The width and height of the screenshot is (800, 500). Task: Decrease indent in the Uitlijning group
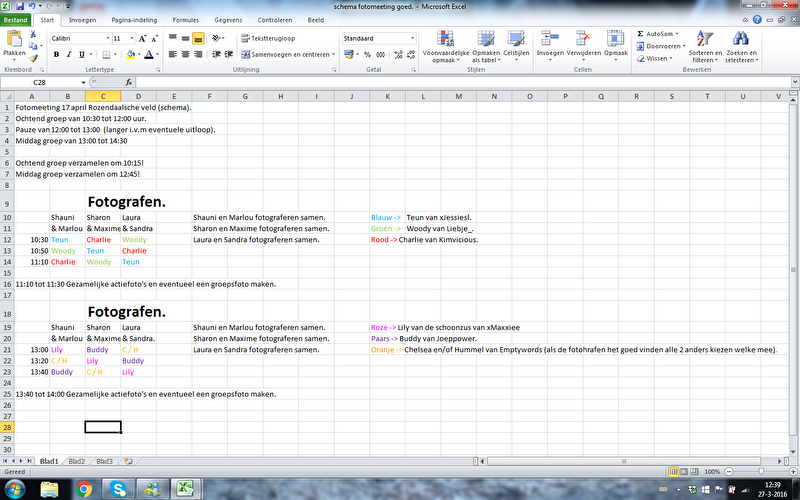(216, 54)
